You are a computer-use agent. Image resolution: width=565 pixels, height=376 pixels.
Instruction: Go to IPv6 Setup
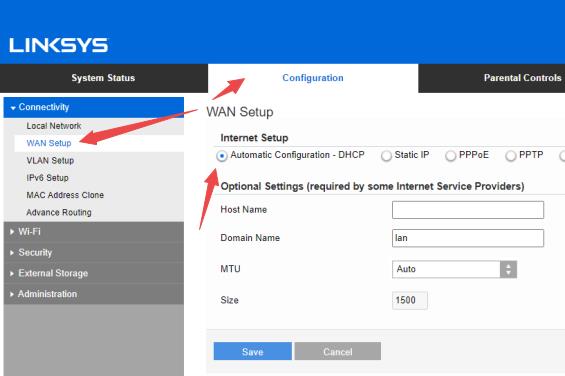[47, 178]
